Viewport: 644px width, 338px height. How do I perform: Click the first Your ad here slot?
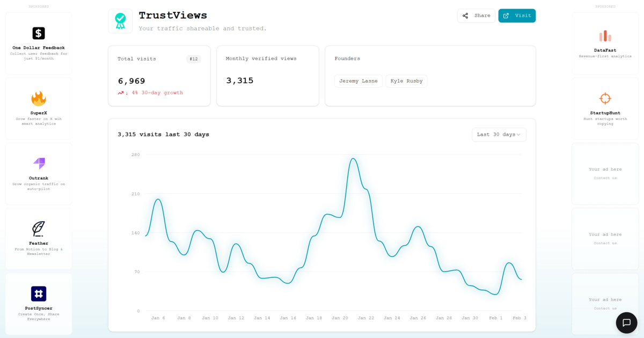point(605,173)
